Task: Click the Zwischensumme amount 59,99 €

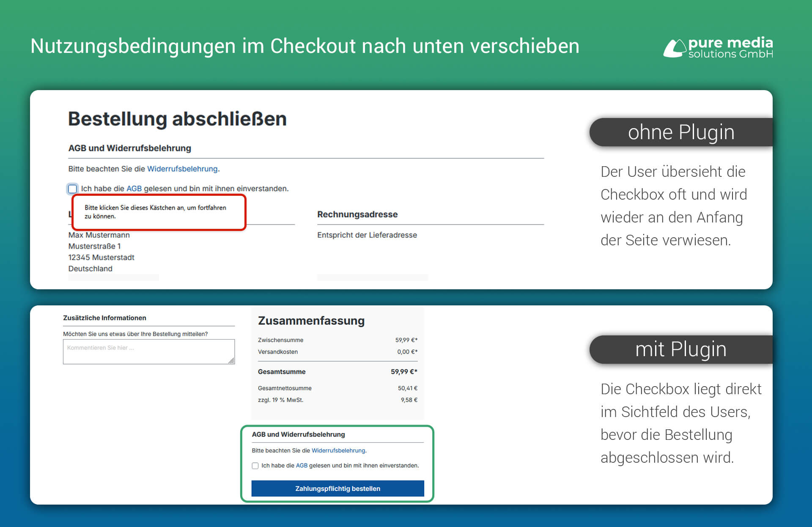Action: tap(406, 340)
